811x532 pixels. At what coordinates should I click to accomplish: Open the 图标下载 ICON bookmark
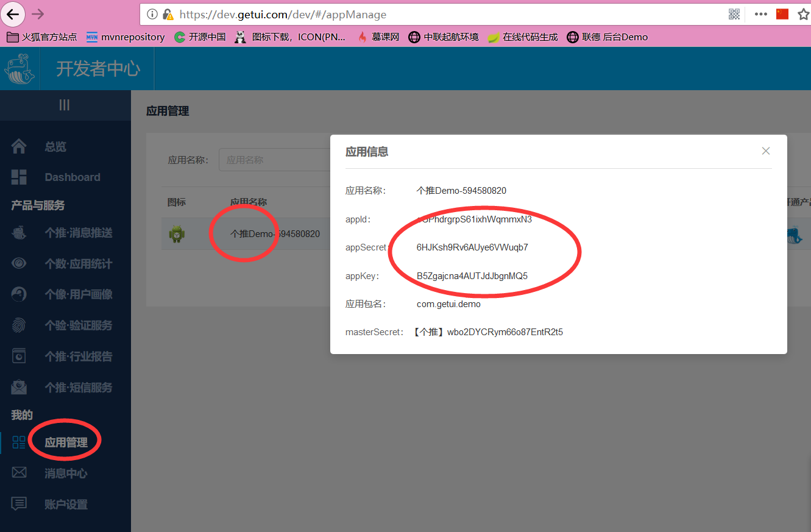(290, 37)
